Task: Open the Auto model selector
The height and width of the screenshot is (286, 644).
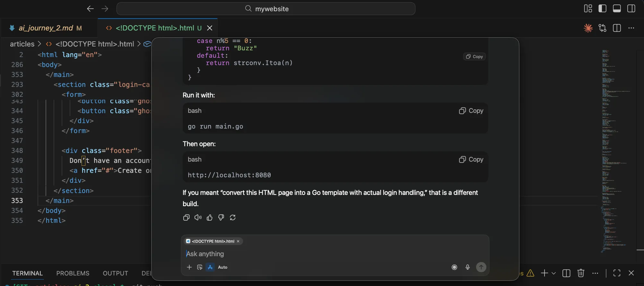Action: pyautogui.click(x=222, y=267)
